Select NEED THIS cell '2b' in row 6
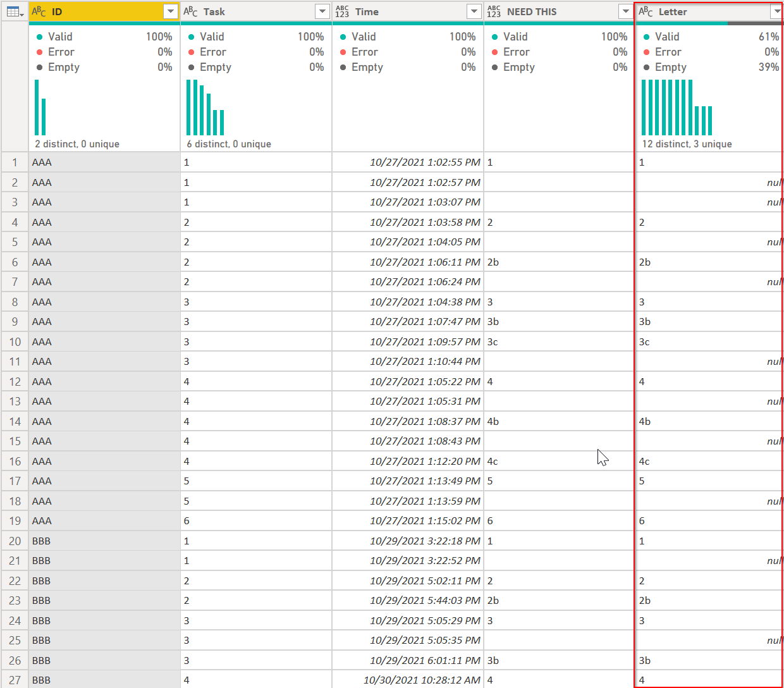 click(x=560, y=262)
